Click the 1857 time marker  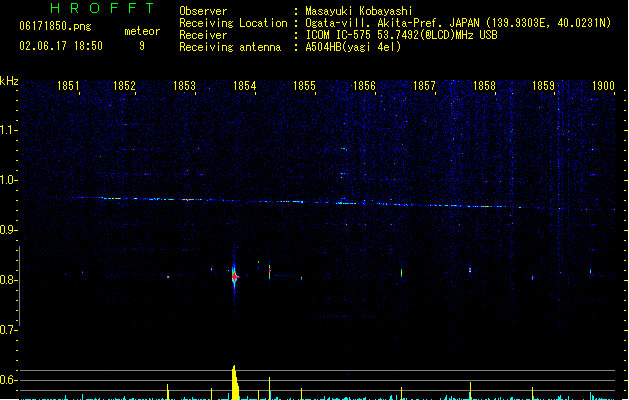tap(424, 86)
